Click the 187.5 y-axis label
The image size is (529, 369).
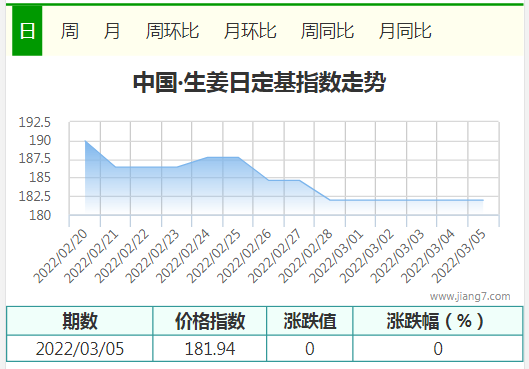(x=34, y=158)
